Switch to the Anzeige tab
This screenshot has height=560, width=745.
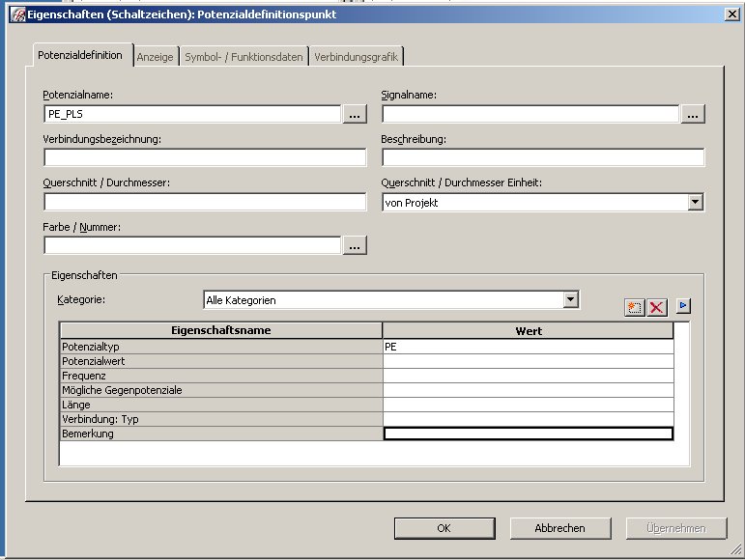[x=156, y=57]
